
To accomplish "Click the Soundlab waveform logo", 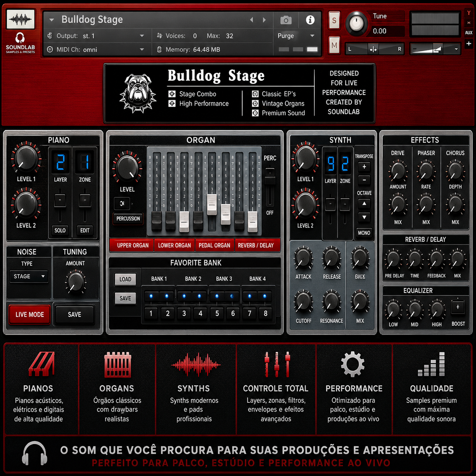I will [x=21, y=19].
